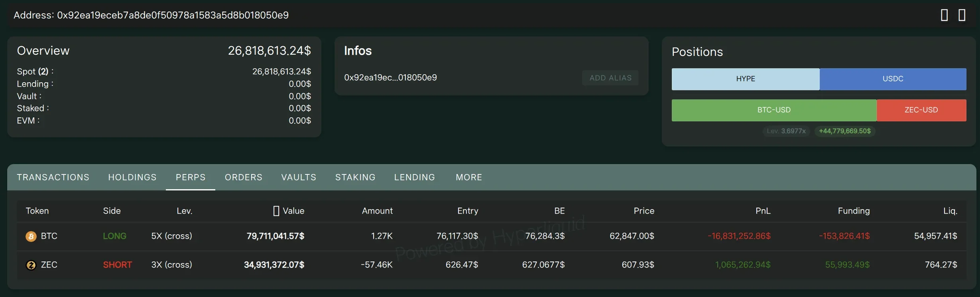Select the USDC position bar
The image size is (980, 297).
tap(893, 79)
